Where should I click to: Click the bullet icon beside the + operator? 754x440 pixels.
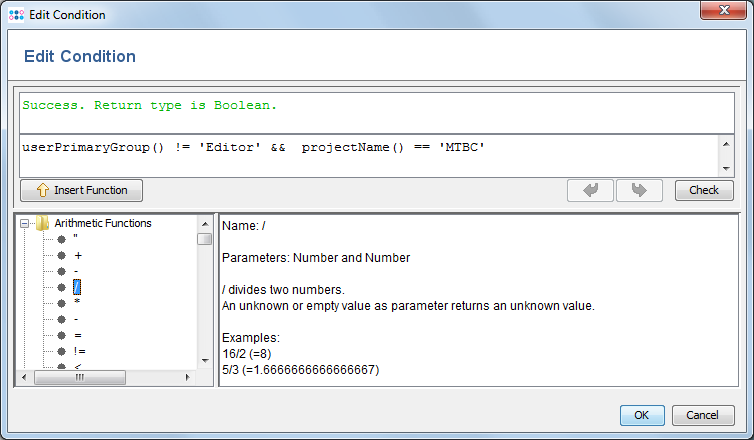[x=61, y=256]
